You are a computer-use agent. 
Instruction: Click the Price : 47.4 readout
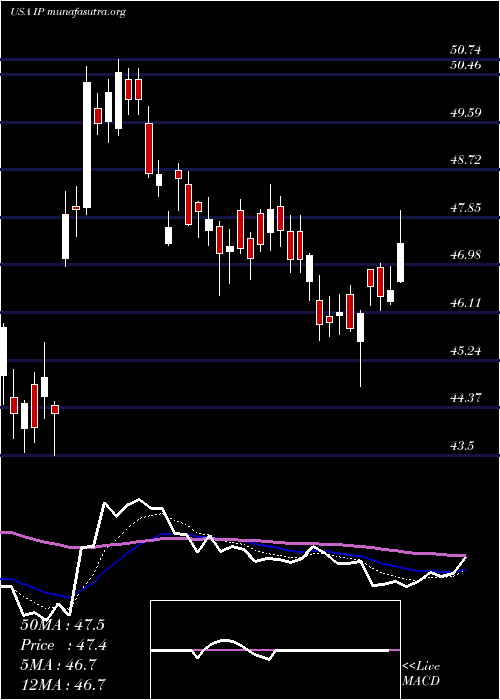62,645
